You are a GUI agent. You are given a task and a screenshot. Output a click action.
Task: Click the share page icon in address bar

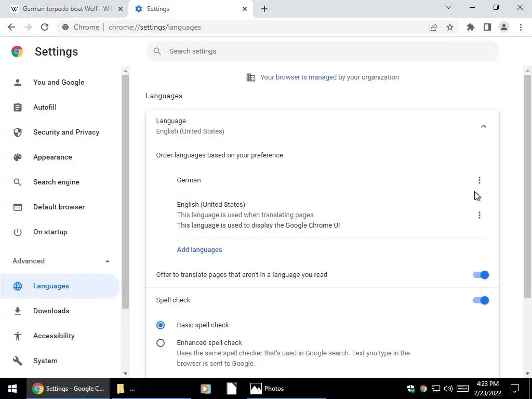tap(433, 27)
